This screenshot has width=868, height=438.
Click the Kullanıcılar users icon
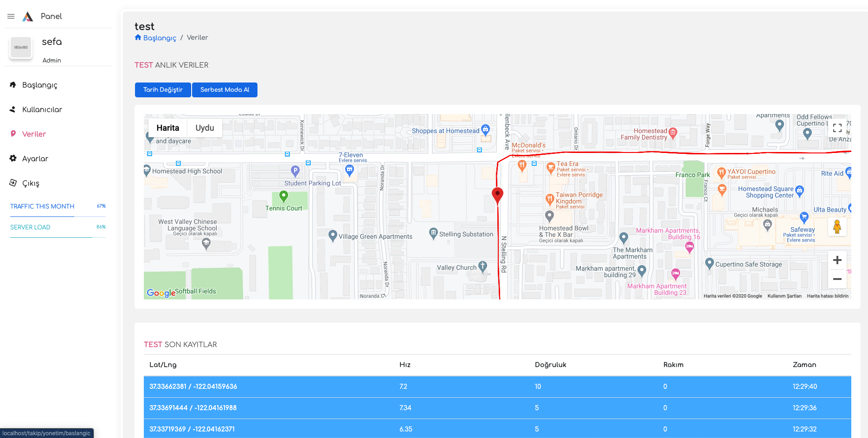click(x=13, y=109)
